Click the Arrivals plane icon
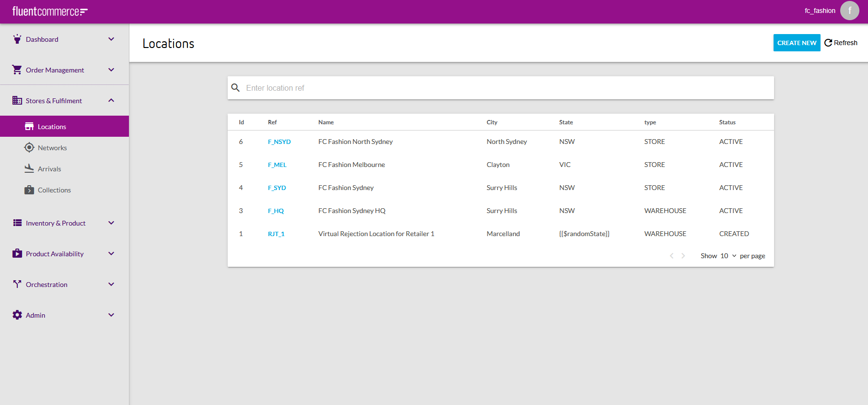868x405 pixels. pos(29,168)
